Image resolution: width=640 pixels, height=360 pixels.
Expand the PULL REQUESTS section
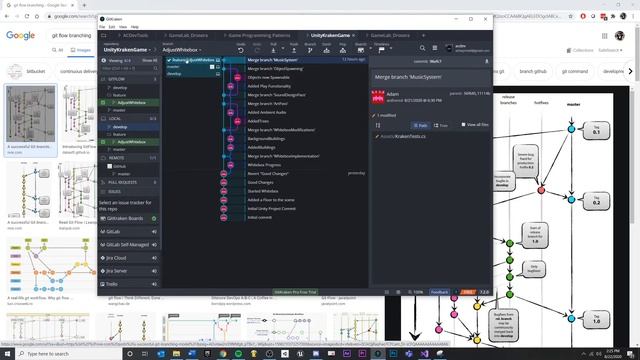coord(129,182)
